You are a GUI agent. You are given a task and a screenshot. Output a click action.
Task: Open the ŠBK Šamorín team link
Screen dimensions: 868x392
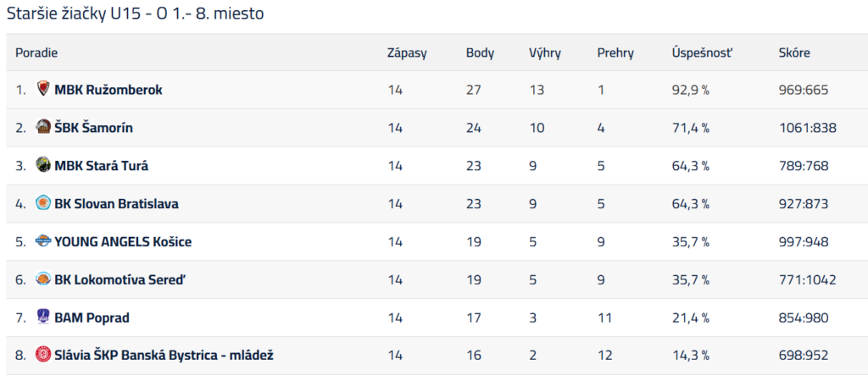click(93, 128)
